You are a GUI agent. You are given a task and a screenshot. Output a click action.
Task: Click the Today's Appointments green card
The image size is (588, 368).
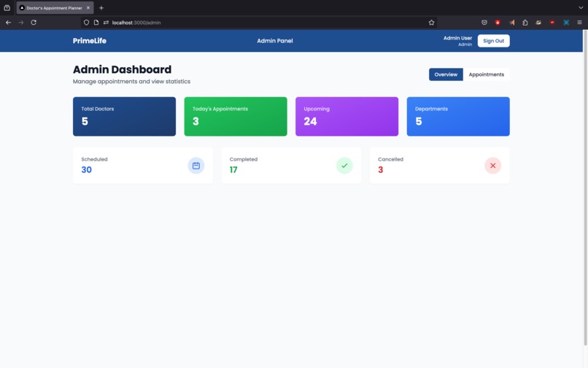coord(236,116)
